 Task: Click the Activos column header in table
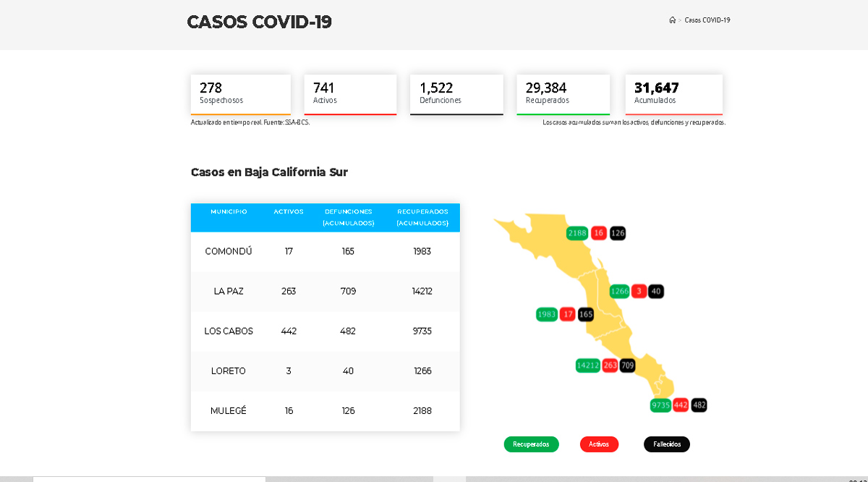pos(289,212)
